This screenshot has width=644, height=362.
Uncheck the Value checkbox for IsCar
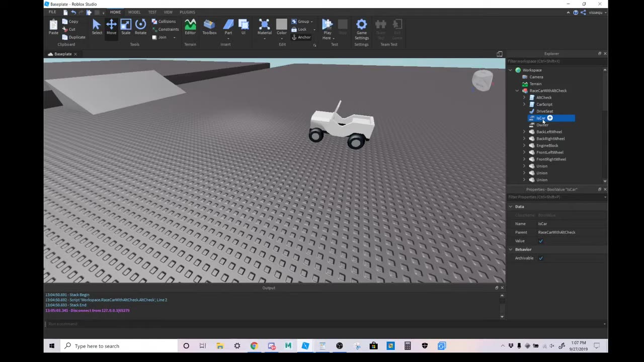[x=541, y=241]
